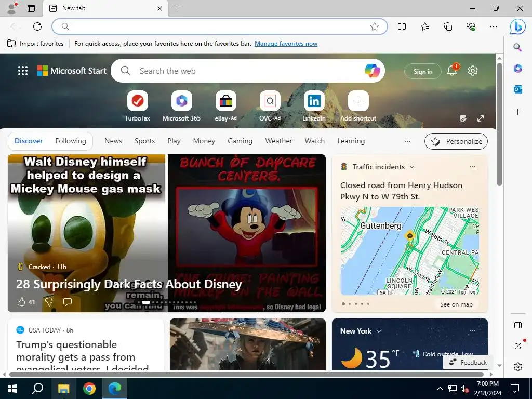Click See on map
The width and height of the screenshot is (532, 399).
pos(456,304)
